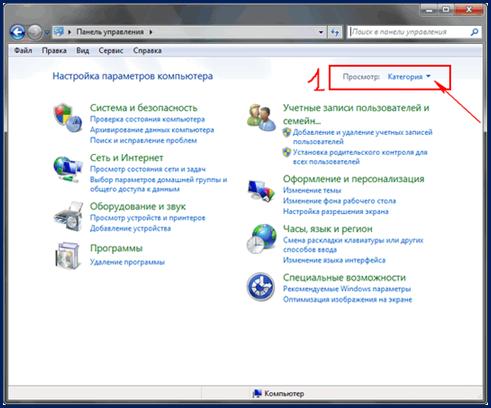Open the Network and Internet globe icon

coord(68,169)
